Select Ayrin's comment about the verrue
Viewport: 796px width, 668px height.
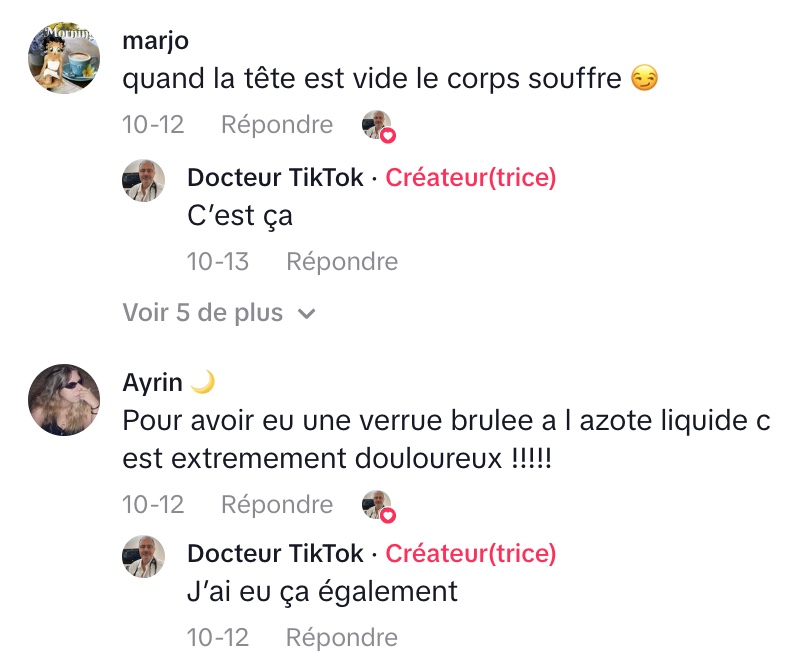[446, 439]
